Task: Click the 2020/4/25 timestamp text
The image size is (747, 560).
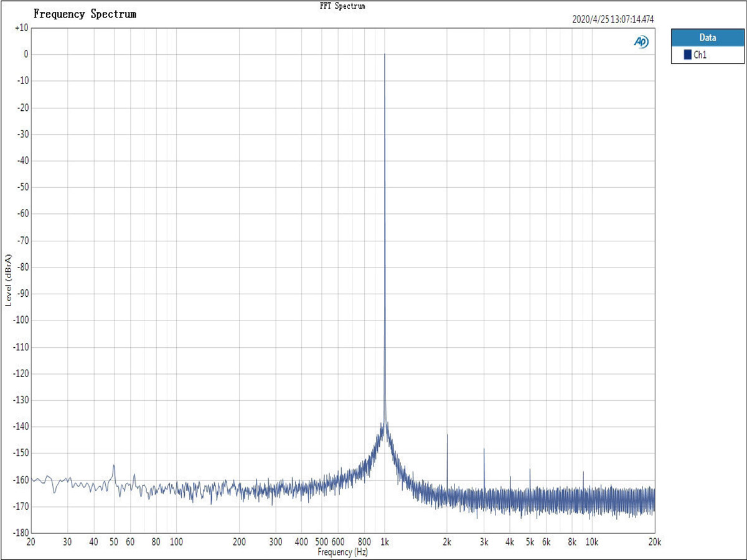Action: click(x=613, y=19)
